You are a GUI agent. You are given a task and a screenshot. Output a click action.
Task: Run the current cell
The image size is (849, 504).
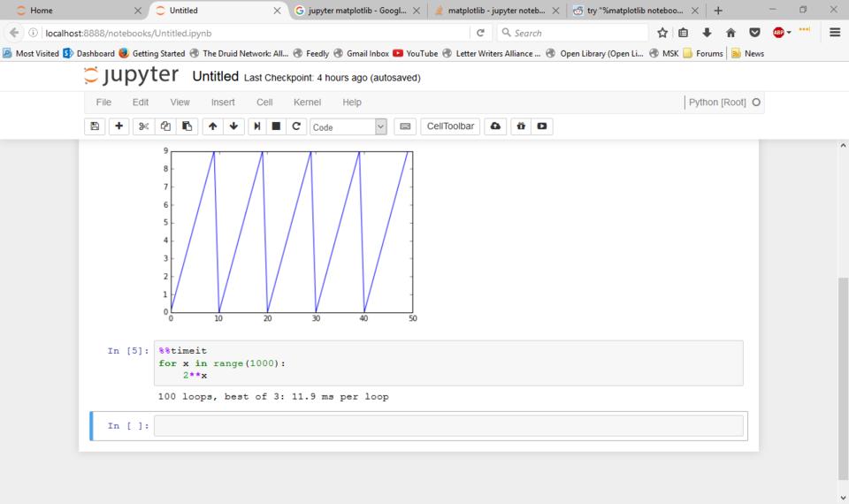coord(257,126)
